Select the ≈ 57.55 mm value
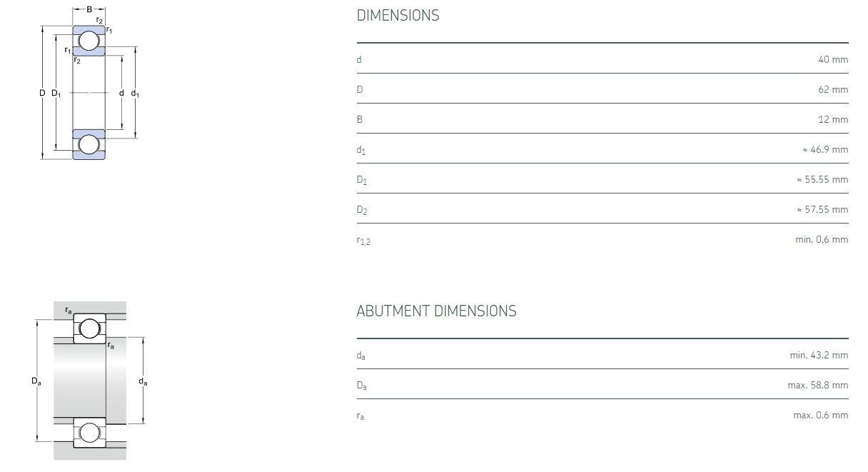 (822, 209)
